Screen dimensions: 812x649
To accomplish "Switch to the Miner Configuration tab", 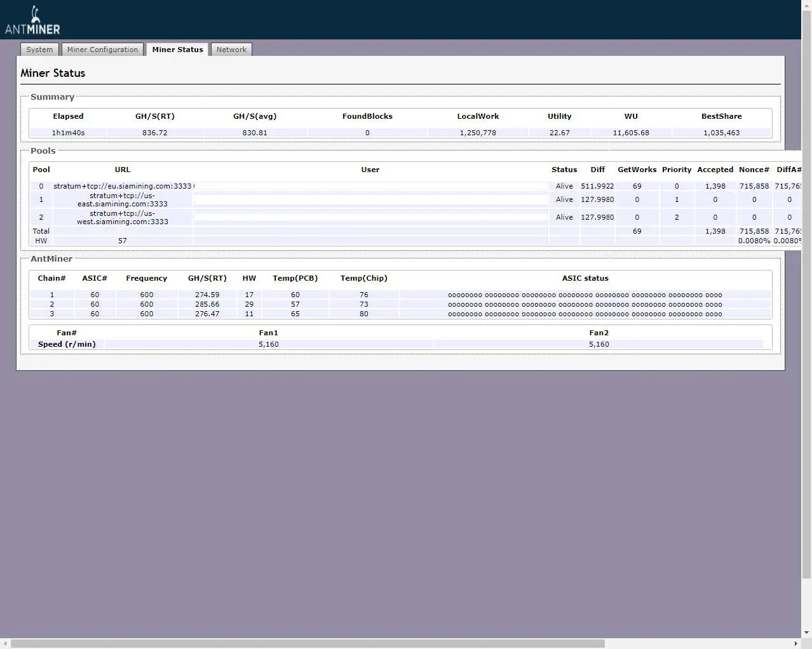I will [x=102, y=50].
